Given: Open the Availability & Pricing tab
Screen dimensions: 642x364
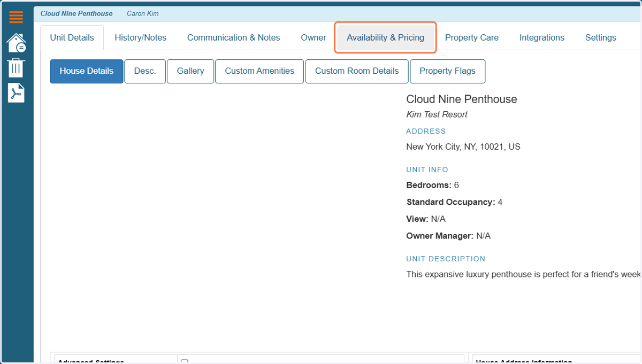Looking at the screenshot, I should 386,37.
